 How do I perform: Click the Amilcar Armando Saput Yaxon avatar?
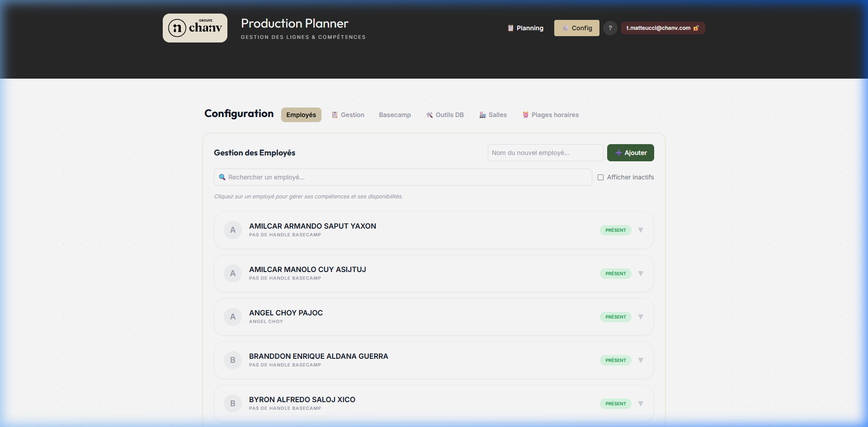pyautogui.click(x=233, y=230)
